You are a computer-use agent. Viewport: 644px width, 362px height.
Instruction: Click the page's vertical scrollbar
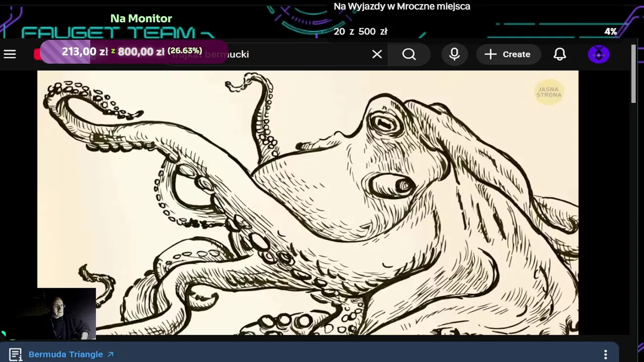pos(633,74)
